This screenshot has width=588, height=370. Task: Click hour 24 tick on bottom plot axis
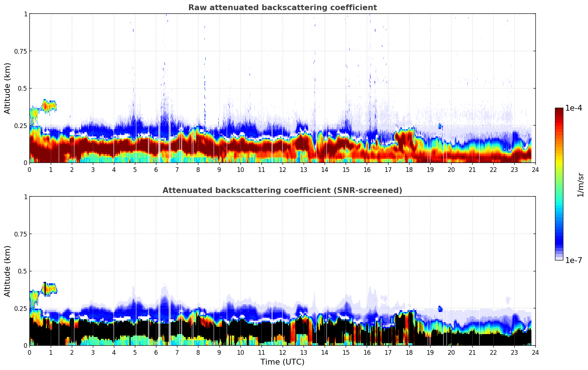pyautogui.click(x=535, y=352)
